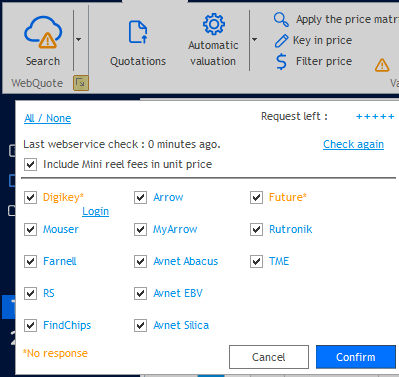Uncheck the Avnet Abacus checkbox
399x377 pixels.
141,261
